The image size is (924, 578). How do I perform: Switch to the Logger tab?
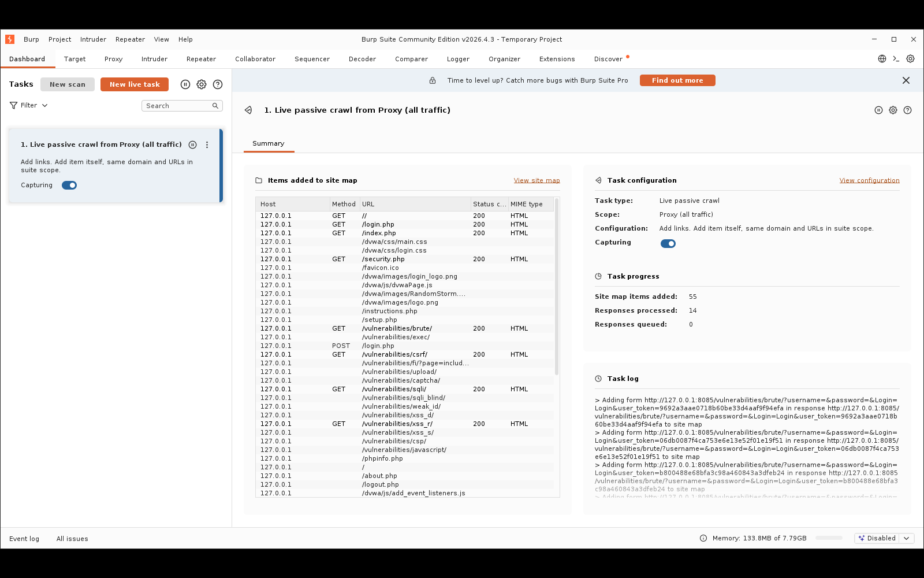458,59
